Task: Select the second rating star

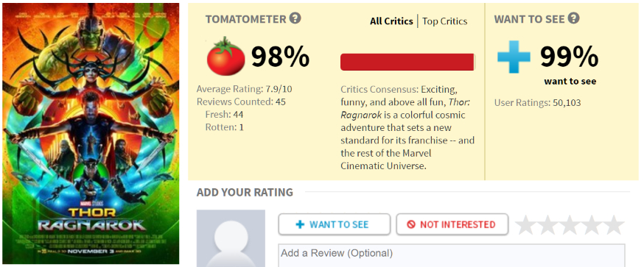Action: (547, 225)
